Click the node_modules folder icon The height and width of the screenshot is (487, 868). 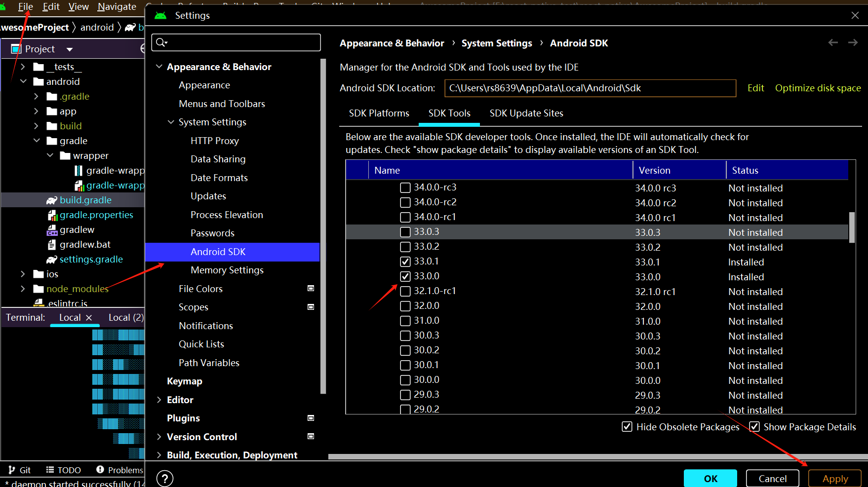tap(39, 289)
